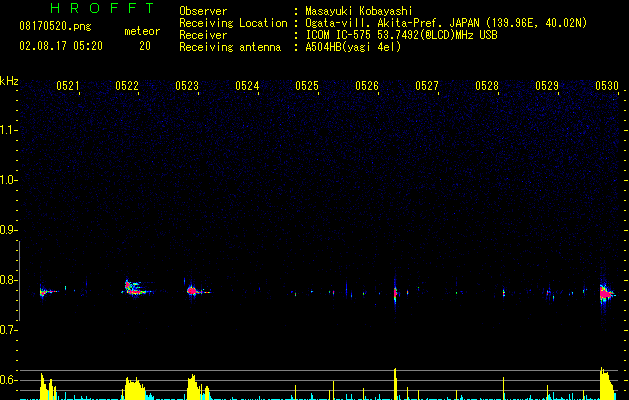The width and height of the screenshot is (629, 400).
Task: Click the yellow power peak below the 0522 echo
Action: tap(134, 388)
